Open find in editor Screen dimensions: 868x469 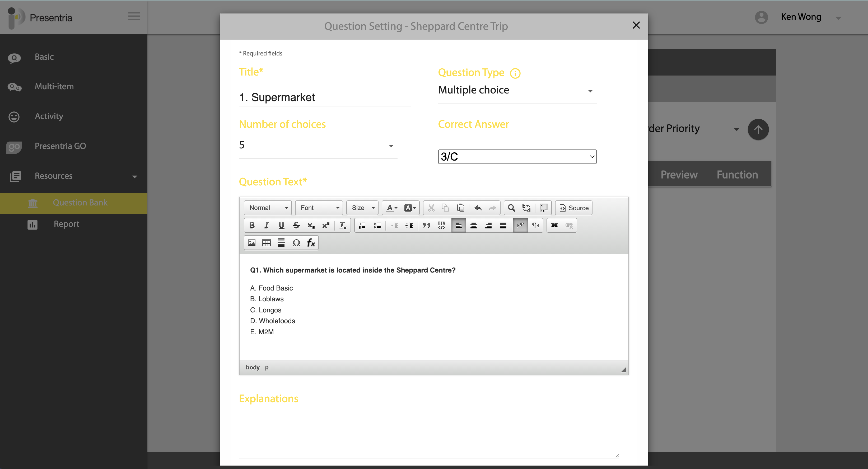click(511, 208)
